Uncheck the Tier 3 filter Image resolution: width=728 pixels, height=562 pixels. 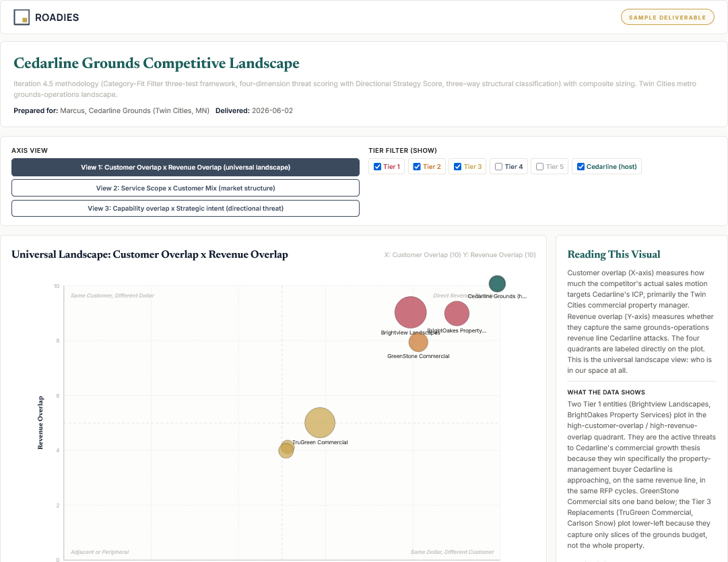pyautogui.click(x=458, y=167)
